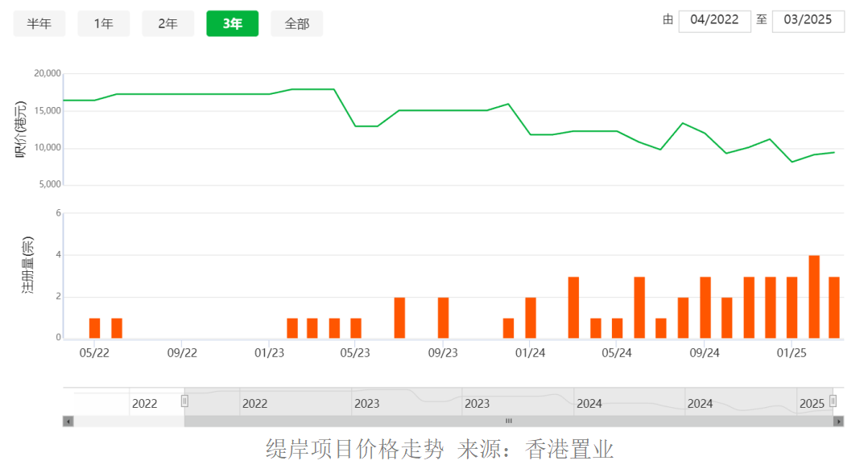
Task: Click the navigator scroll-left arrow icon
Action: [68, 422]
